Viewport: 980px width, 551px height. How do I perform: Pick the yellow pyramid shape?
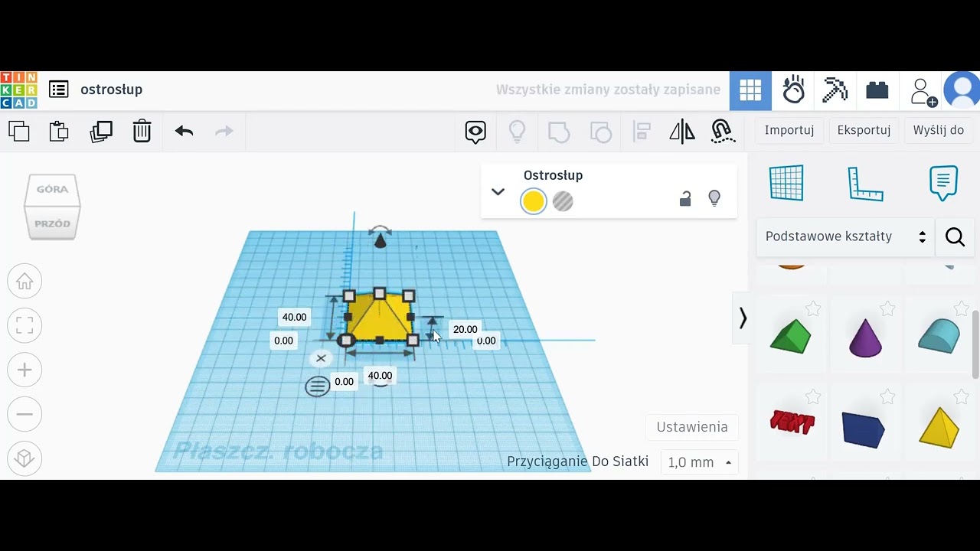point(939,427)
